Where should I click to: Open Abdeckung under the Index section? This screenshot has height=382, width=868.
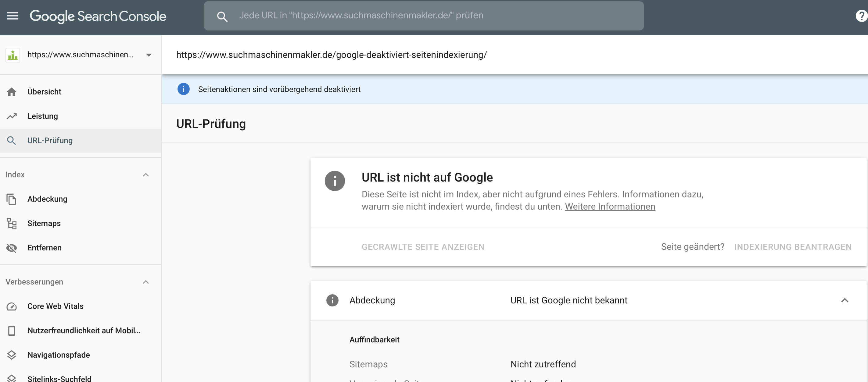click(81, 199)
